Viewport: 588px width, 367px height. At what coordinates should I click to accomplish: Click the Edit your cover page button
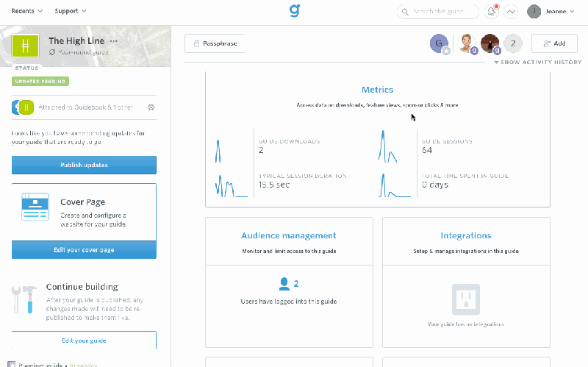[84, 250]
